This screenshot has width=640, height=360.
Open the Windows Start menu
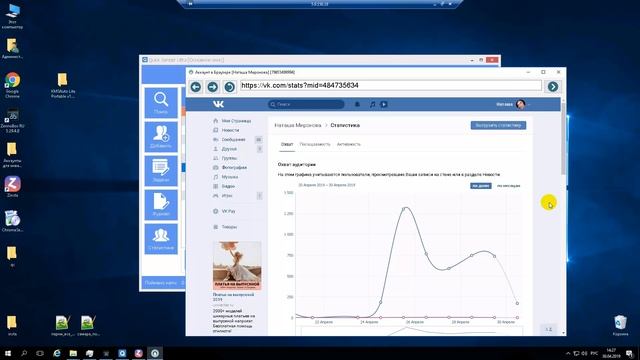(8, 353)
